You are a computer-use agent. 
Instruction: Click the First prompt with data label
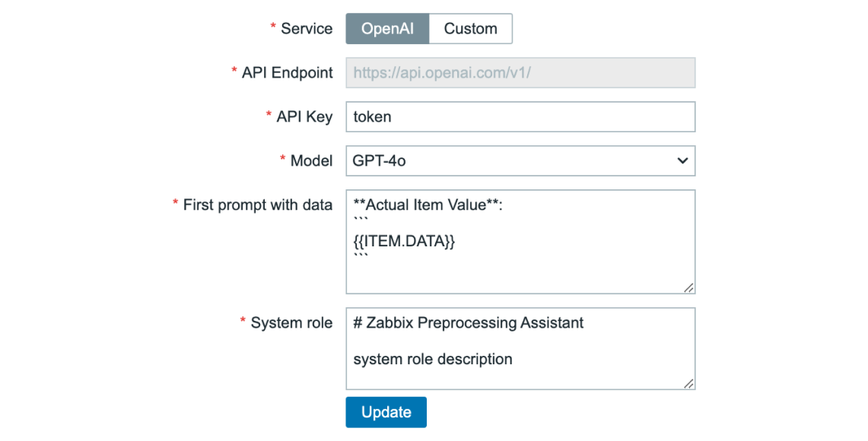[x=258, y=205]
